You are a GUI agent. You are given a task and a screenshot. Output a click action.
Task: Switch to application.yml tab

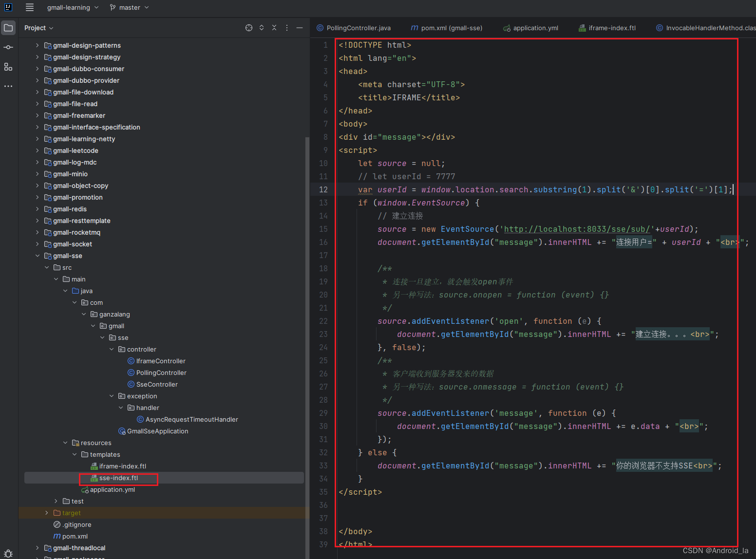click(531, 28)
